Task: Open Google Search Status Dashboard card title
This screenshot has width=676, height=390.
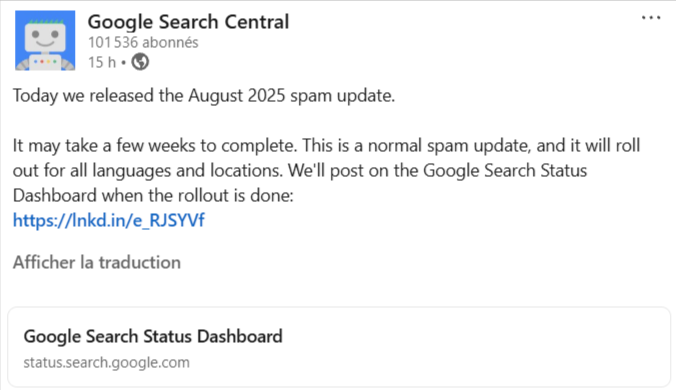Action: pos(153,337)
